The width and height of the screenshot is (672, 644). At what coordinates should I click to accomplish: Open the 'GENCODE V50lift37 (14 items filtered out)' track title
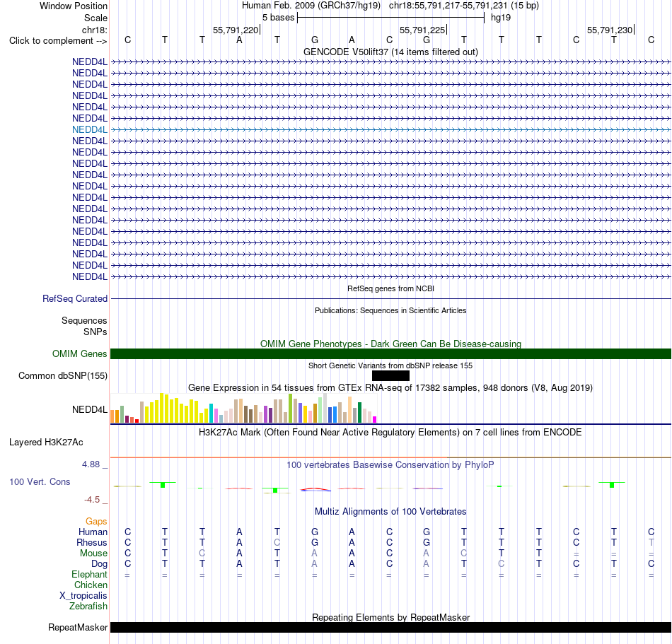coord(390,52)
